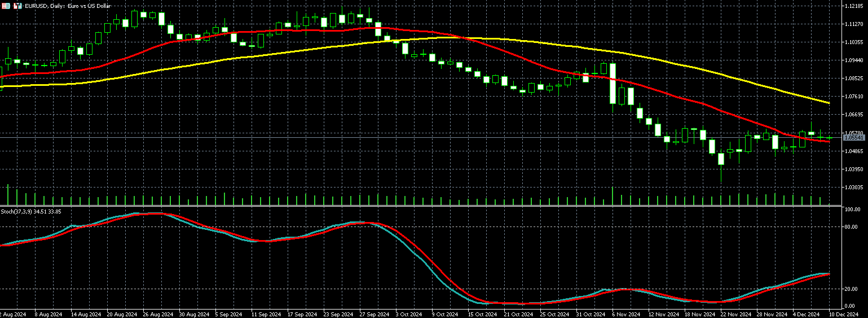868x318 pixels.
Task: Click the stochastic 80.00 level label
Action: (x=852, y=227)
